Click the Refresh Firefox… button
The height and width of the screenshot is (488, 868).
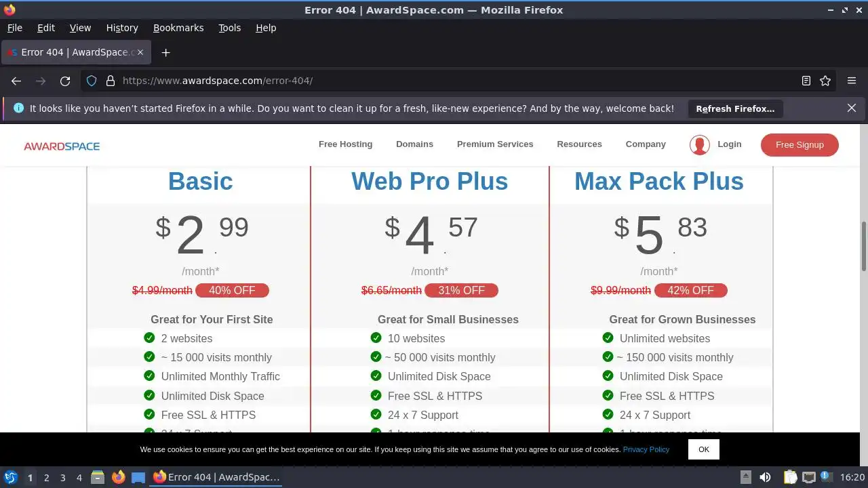[735, 108]
